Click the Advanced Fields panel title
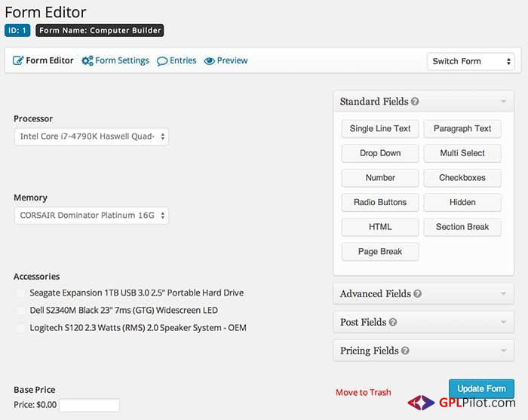The width and height of the screenshot is (528, 420). coord(376,293)
